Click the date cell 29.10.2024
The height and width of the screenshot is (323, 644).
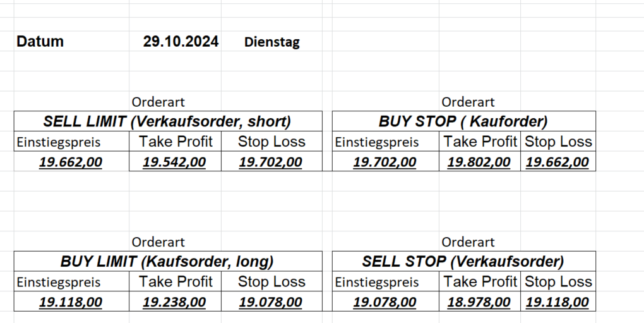pos(181,42)
